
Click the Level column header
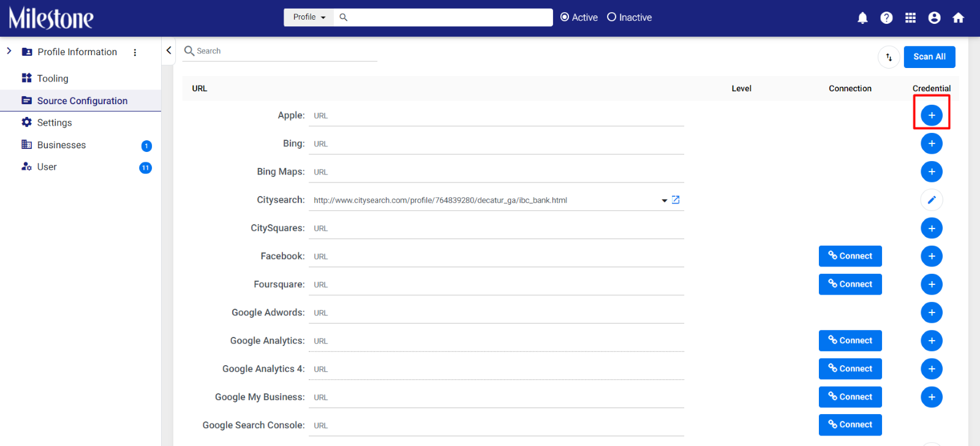click(x=741, y=88)
